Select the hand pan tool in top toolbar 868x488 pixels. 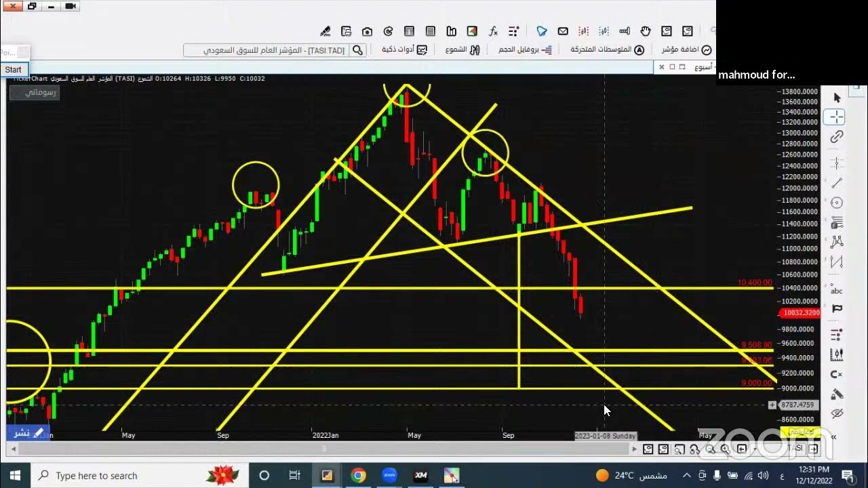tap(646, 31)
